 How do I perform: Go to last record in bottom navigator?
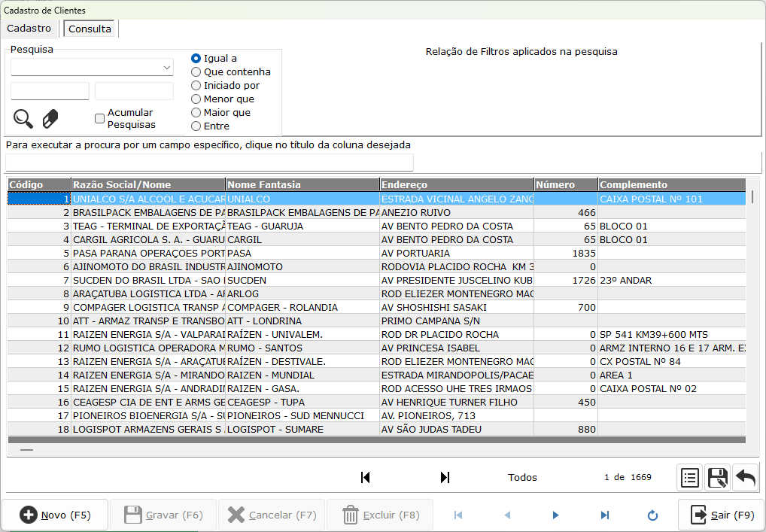pos(605,515)
